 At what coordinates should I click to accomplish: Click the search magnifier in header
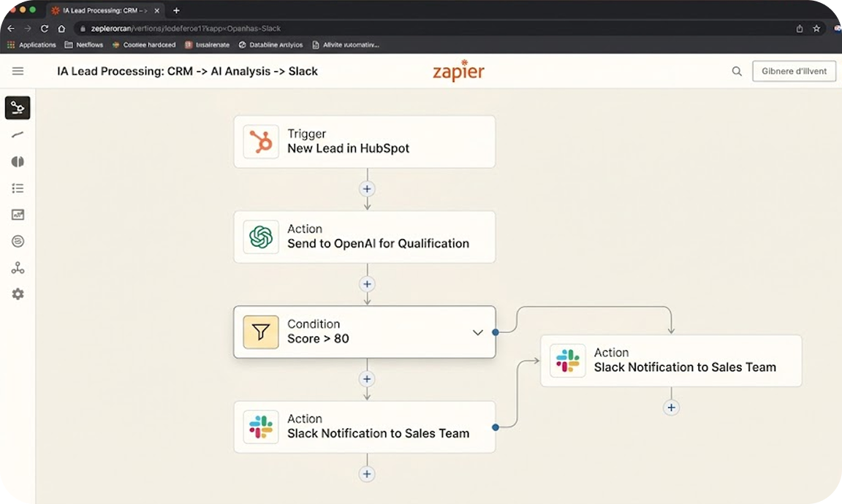737,71
